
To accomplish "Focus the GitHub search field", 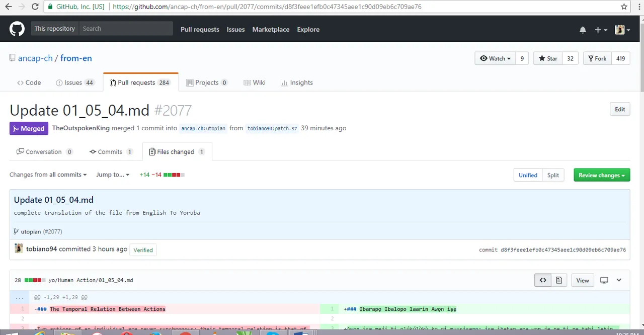I will point(126,29).
